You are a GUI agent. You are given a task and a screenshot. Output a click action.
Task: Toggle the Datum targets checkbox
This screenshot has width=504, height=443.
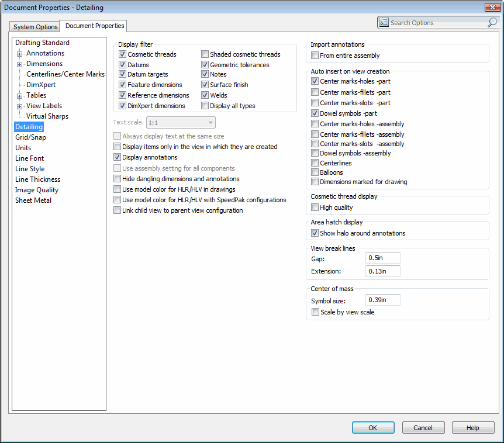coord(122,74)
